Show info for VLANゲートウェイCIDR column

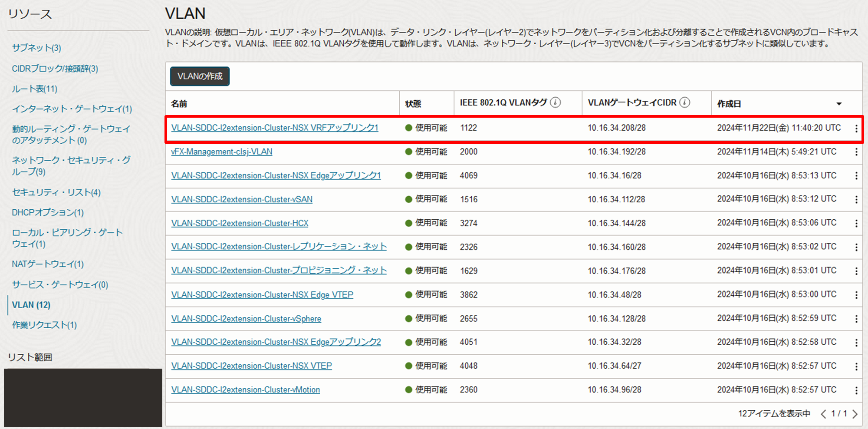tap(684, 102)
